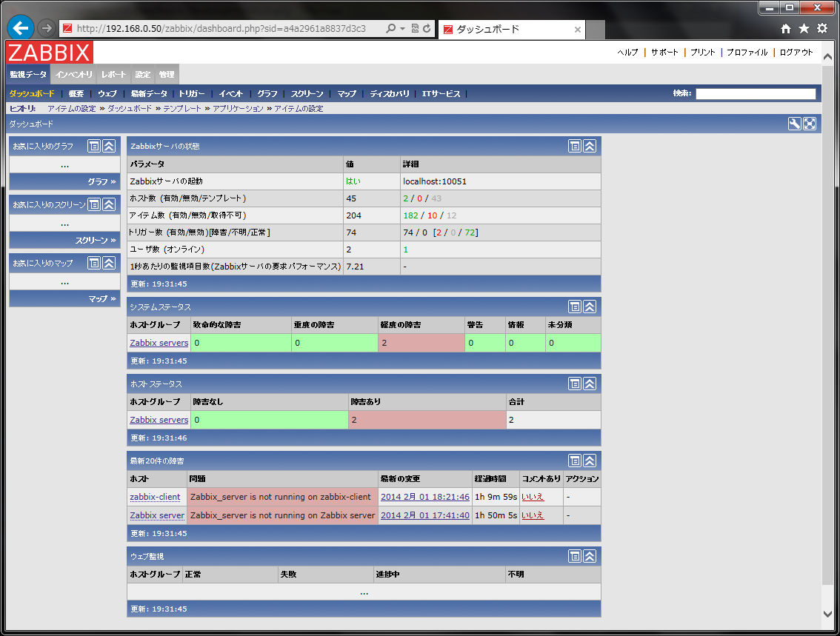The height and width of the screenshot is (636, 840).
Task: Select the レポート main tab
Action: (113, 75)
